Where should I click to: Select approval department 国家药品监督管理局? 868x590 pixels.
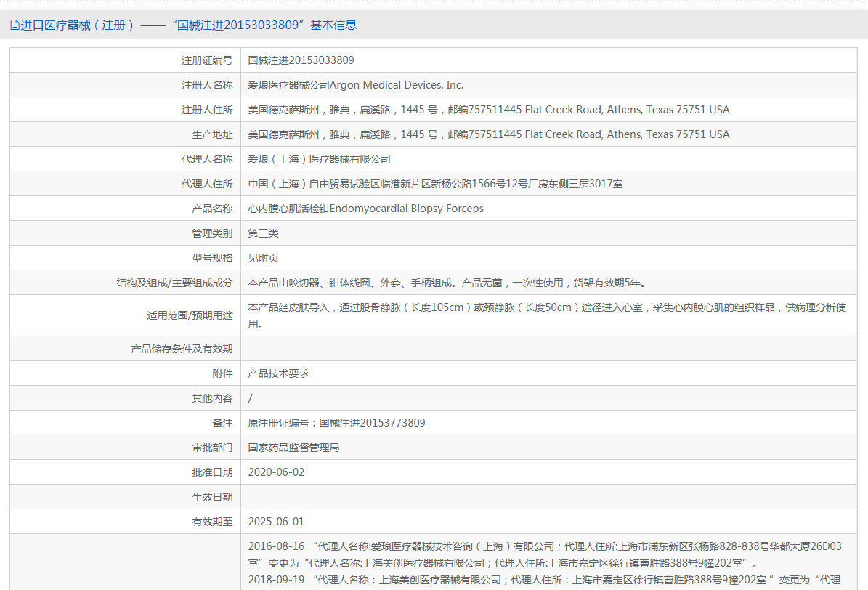[293, 448]
